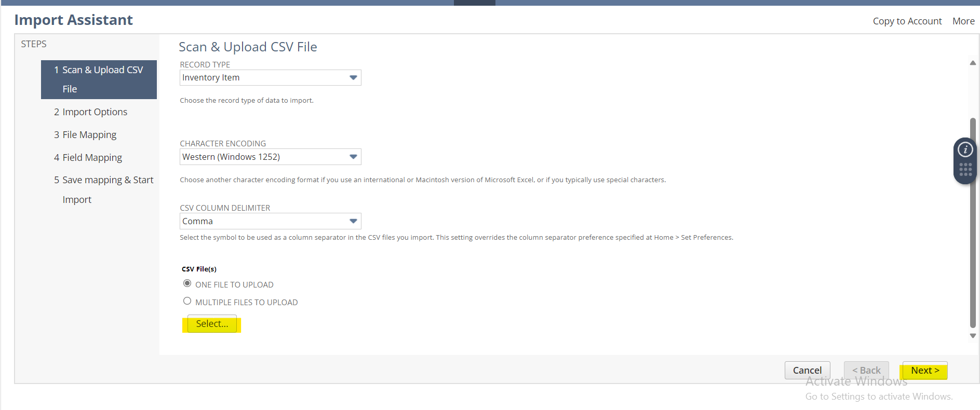
Task: Click the STEPS heading in the sidebar
Action: point(34,44)
